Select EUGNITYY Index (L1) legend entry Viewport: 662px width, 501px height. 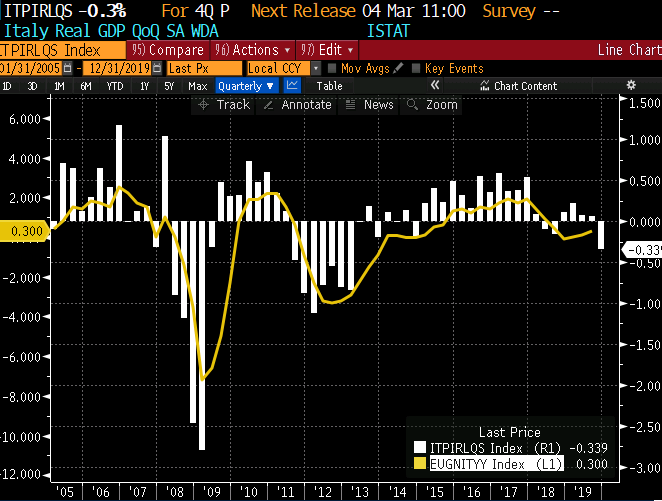pos(496,464)
